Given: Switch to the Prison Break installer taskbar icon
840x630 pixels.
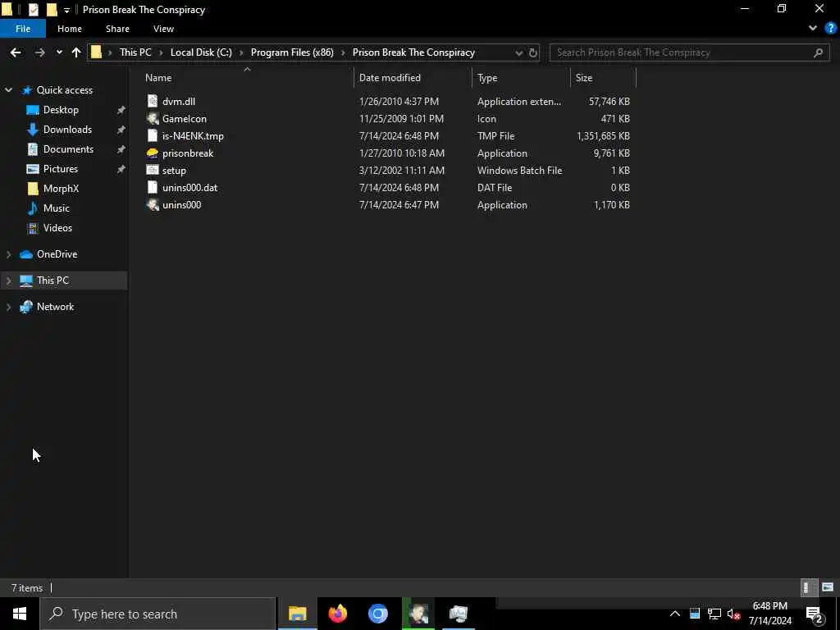Looking at the screenshot, I should point(418,614).
